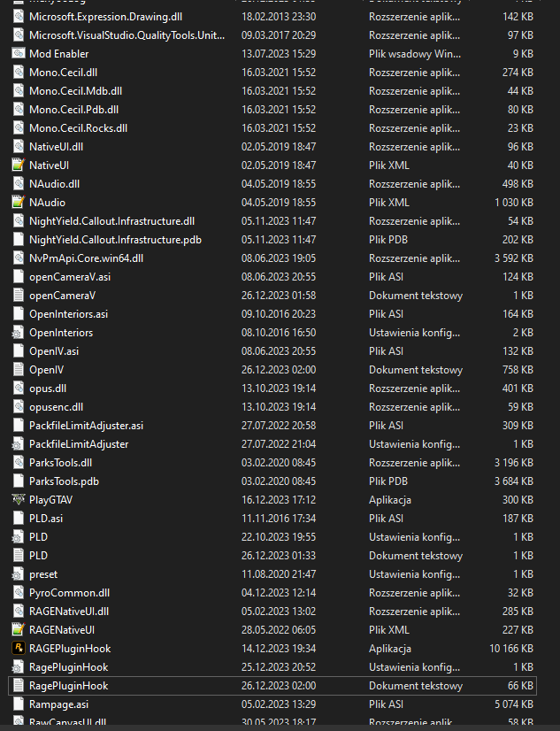
Task: Click the 3 684 KB size value
Action: pos(514,481)
